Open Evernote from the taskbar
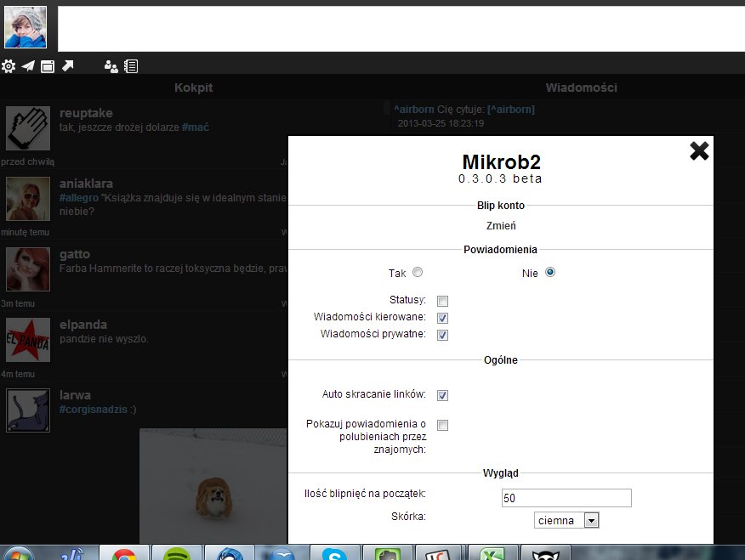This screenshot has height=560, width=745. coord(388,553)
